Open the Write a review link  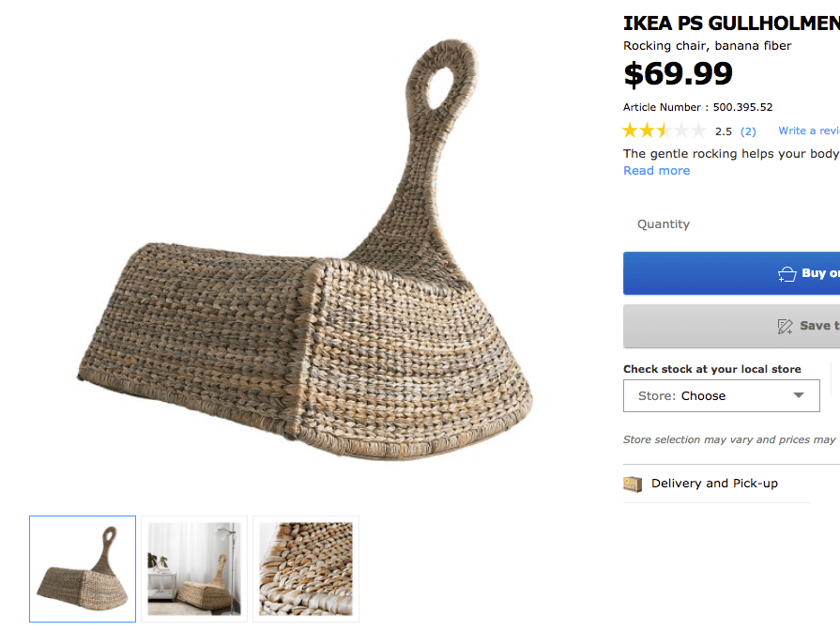click(809, 131)
